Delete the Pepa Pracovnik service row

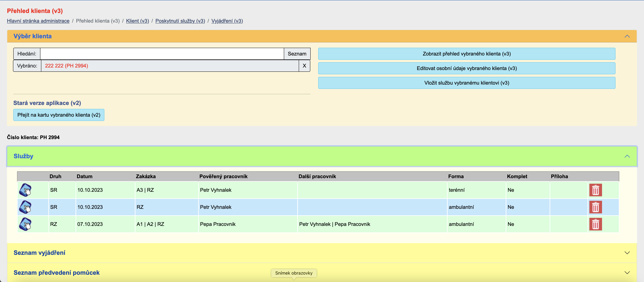595,224
